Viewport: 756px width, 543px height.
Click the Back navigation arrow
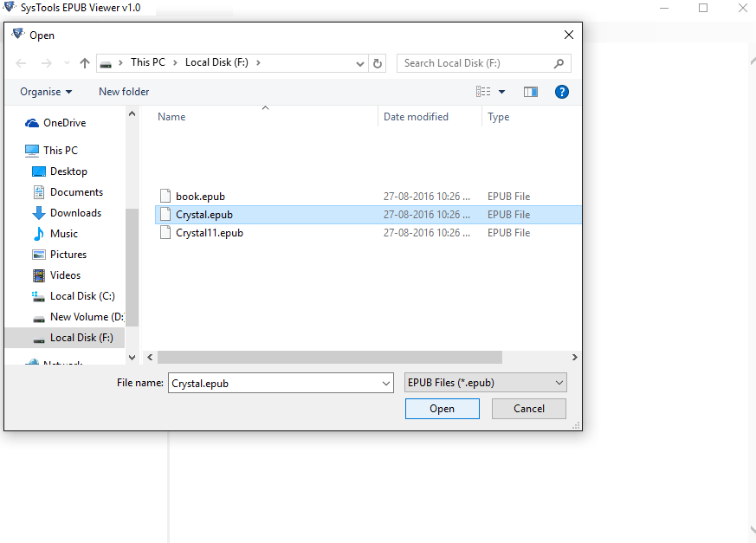click(x=21, y=63)
